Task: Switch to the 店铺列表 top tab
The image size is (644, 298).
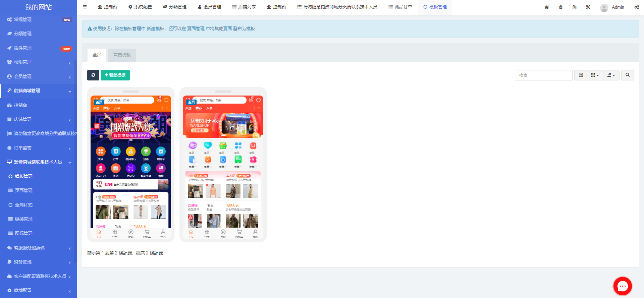Action: [x=244, y=7]
